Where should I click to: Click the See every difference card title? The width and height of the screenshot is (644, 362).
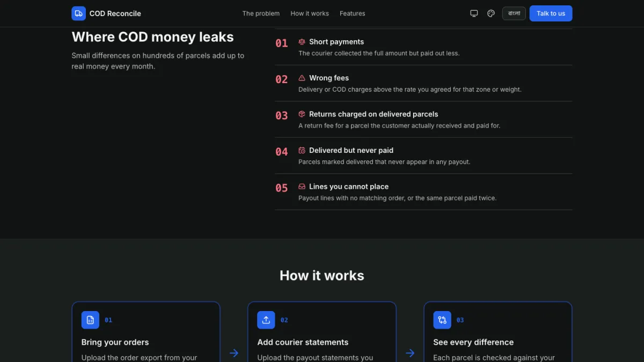473,342
